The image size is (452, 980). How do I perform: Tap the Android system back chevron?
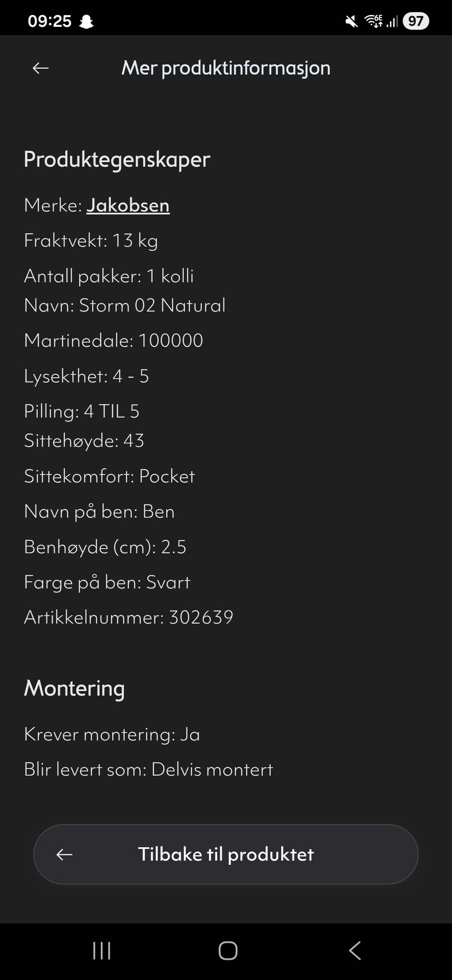pyautogui.click(x=355, y=951)
